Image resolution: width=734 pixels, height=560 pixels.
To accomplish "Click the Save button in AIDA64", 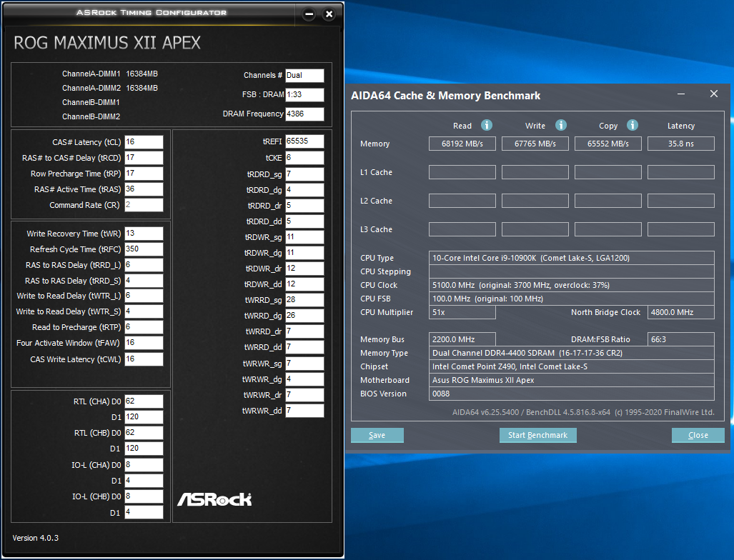I will click(377, 435).
